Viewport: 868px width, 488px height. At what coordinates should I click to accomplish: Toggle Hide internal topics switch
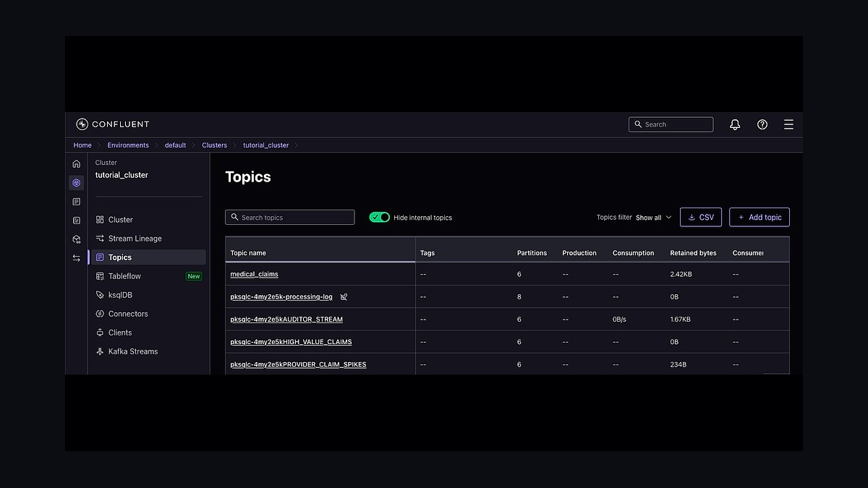click(380, 217)
